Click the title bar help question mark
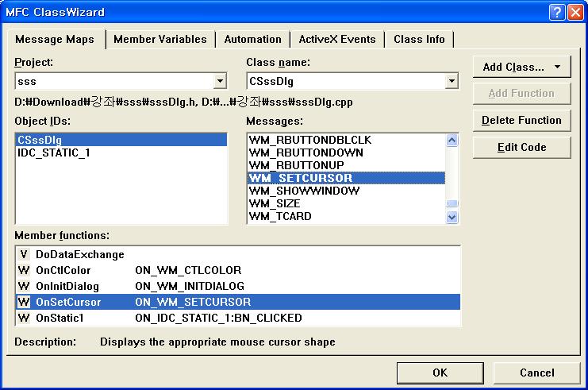 coord(557,13)
